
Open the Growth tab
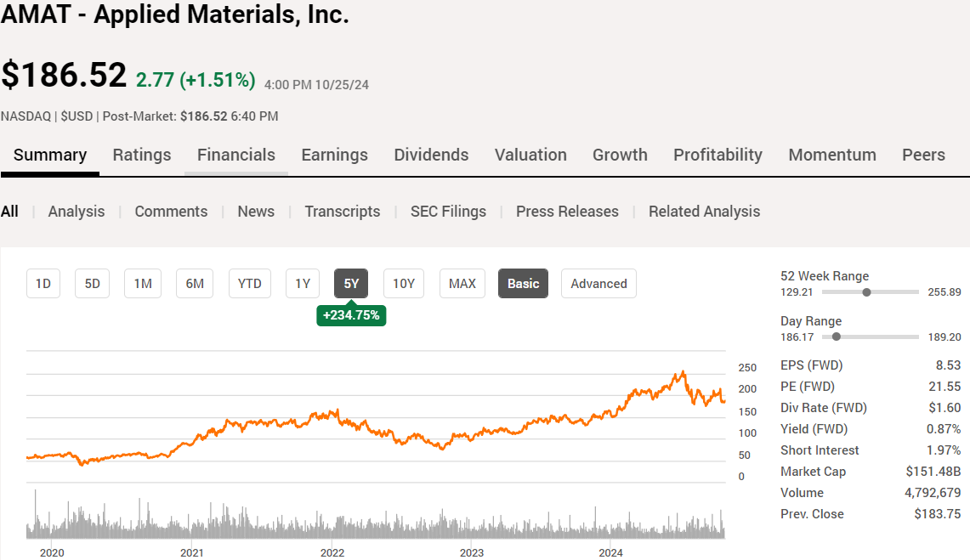pyautogui.click(x=620, y=155)
